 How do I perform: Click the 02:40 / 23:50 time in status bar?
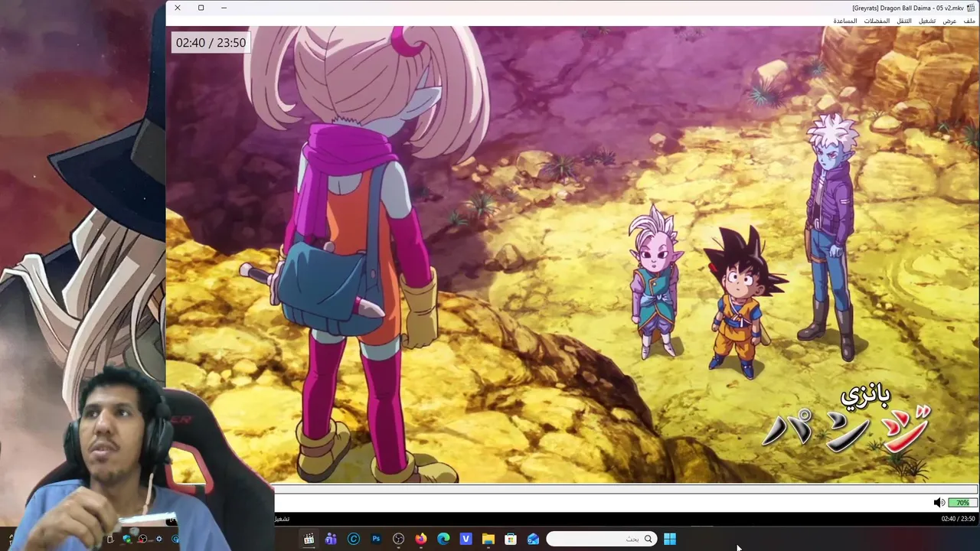[x=958, y=519]
